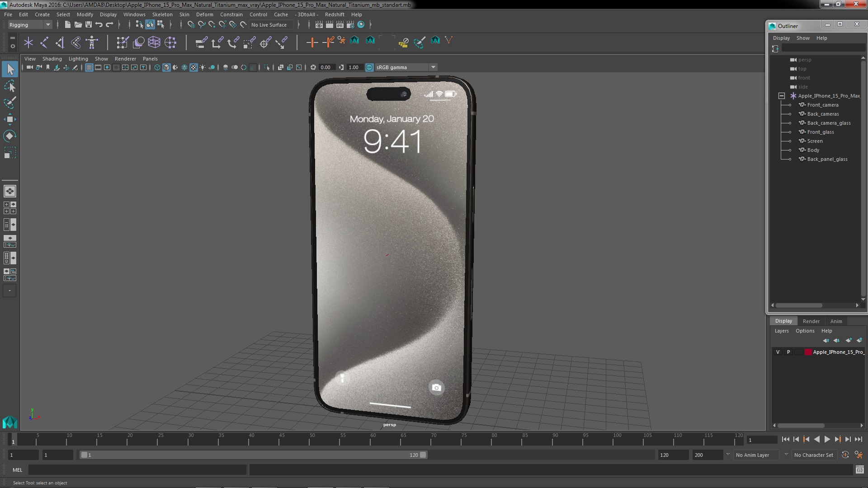
Task: Click the Open Scene folder icon
Action: (x=78, y=25)
